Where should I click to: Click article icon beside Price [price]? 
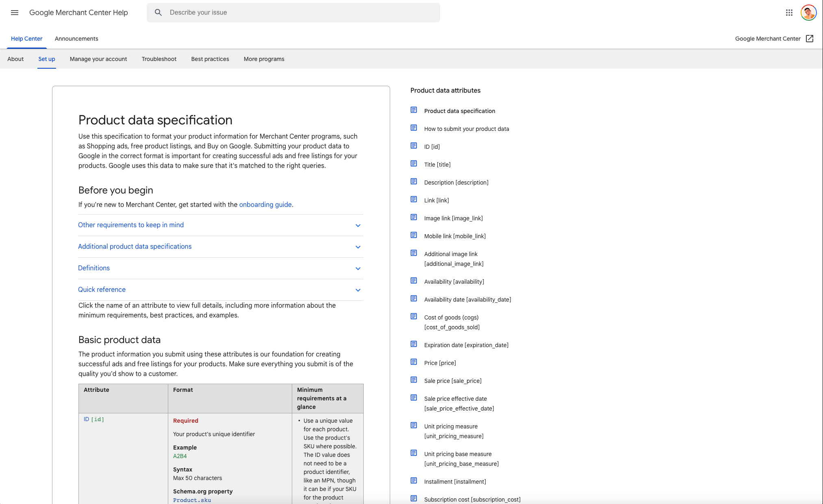[414, 362]
